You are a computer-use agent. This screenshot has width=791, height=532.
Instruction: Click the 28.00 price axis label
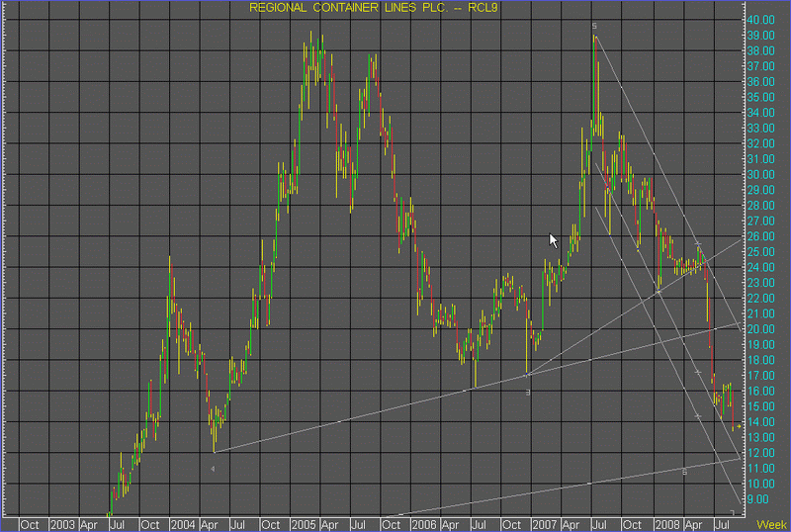tap(760, 206)
